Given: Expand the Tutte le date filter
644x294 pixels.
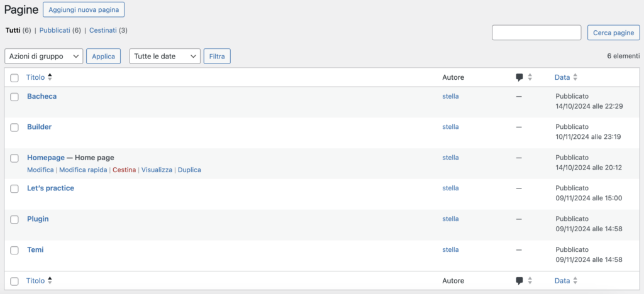Looking at the screenshot, I should [x=165, y=56].
